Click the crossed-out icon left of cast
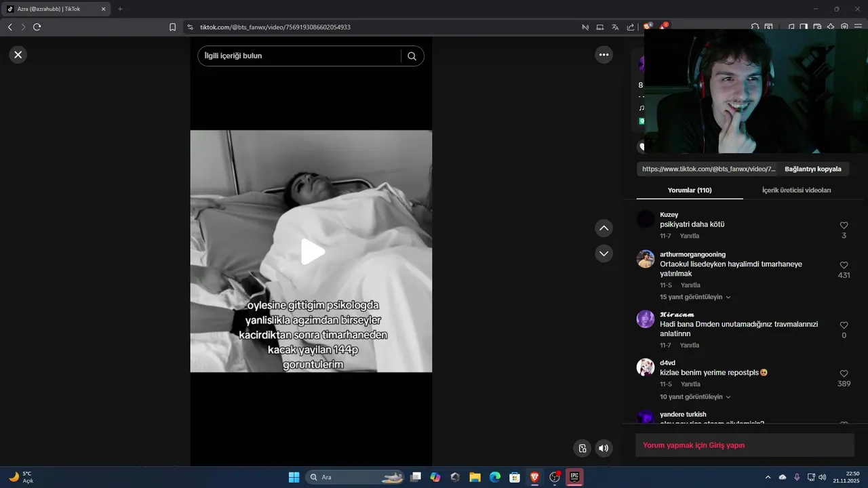Image resolution: width=868 pixels, height=488 pixels. tap(585, 27)
